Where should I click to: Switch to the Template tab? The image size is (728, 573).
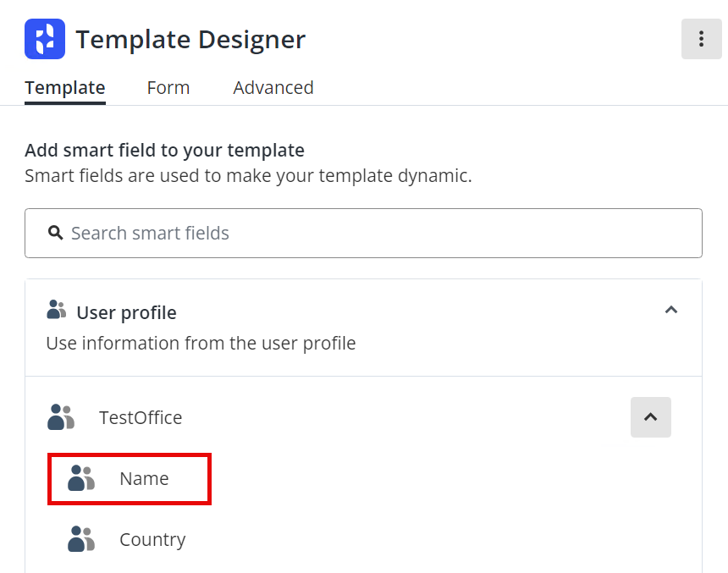pyautogui.click(x=65, y=88)
